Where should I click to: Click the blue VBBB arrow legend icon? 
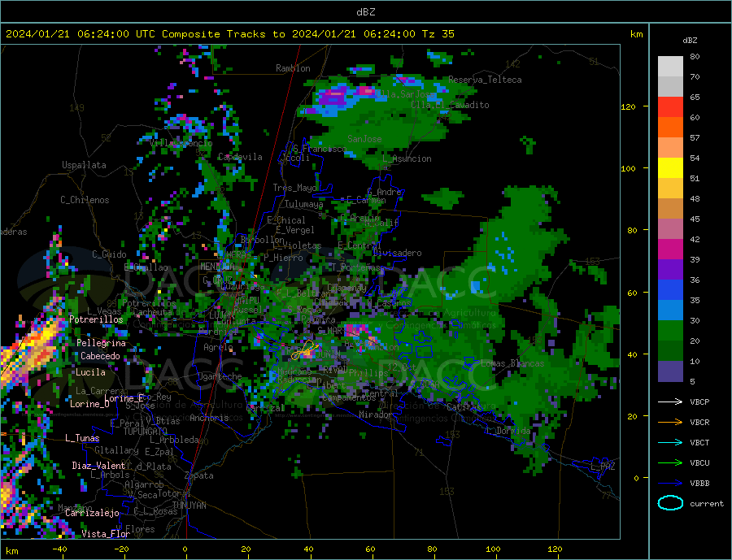click(670, 483)
